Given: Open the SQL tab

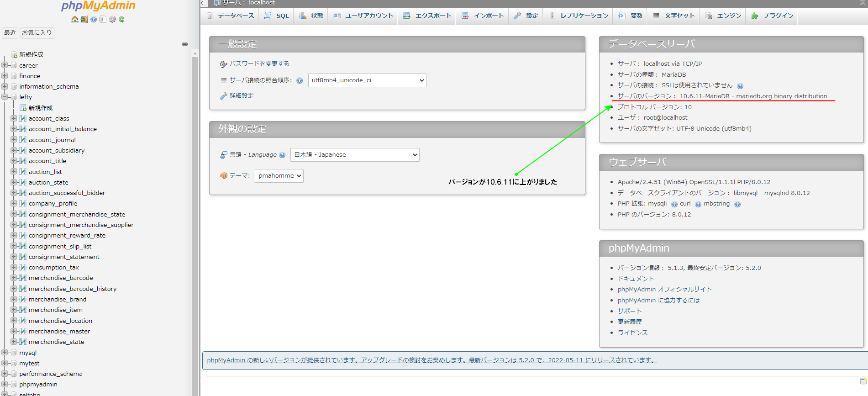Looking at the screenshot, I should [x=277, y=16].
